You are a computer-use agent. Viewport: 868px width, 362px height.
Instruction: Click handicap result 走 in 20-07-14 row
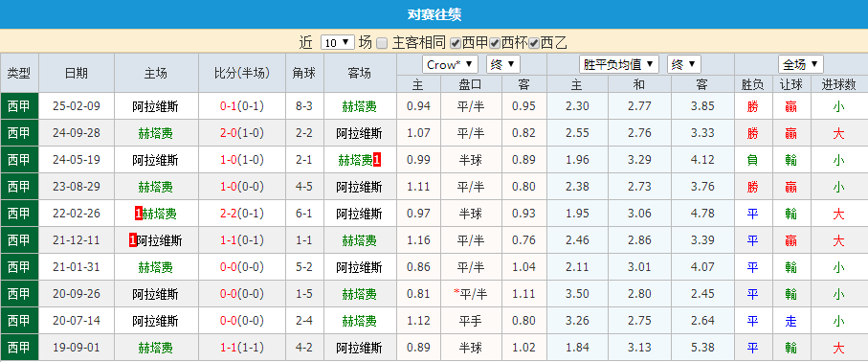(x=791, y=321)
